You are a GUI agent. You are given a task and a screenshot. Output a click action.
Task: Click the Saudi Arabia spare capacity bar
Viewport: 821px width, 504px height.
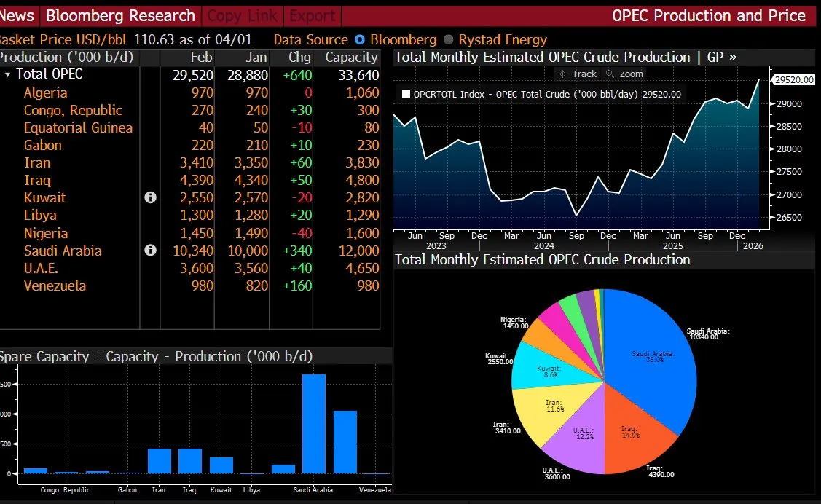click(x=313, y=423)
